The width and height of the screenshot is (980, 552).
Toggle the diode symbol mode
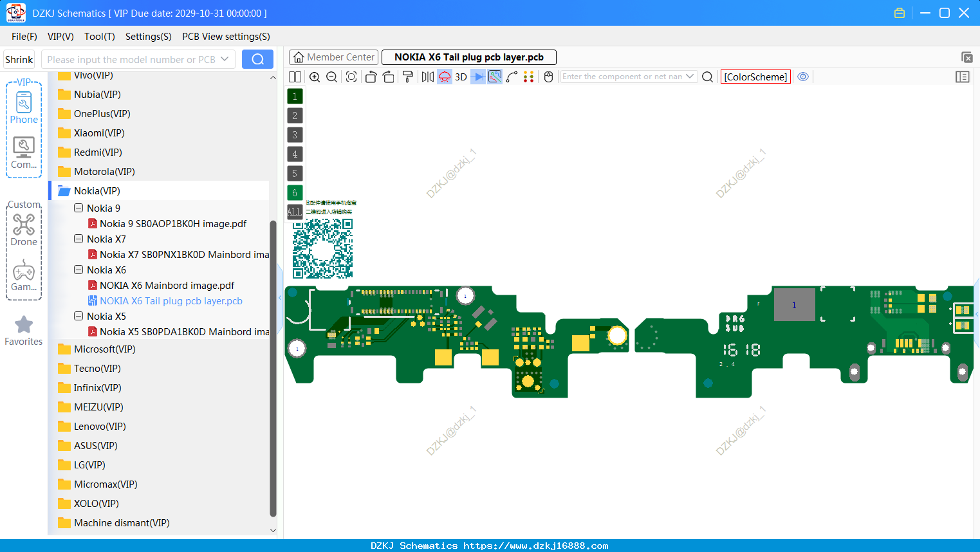tap(478, 77)
